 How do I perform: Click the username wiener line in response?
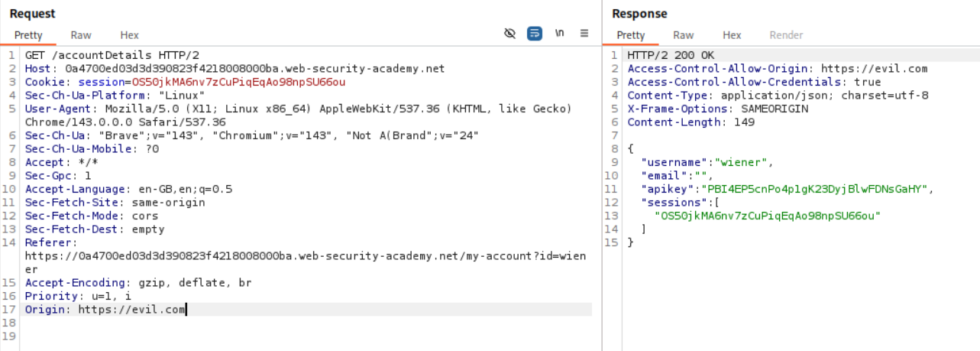(707, 162)
